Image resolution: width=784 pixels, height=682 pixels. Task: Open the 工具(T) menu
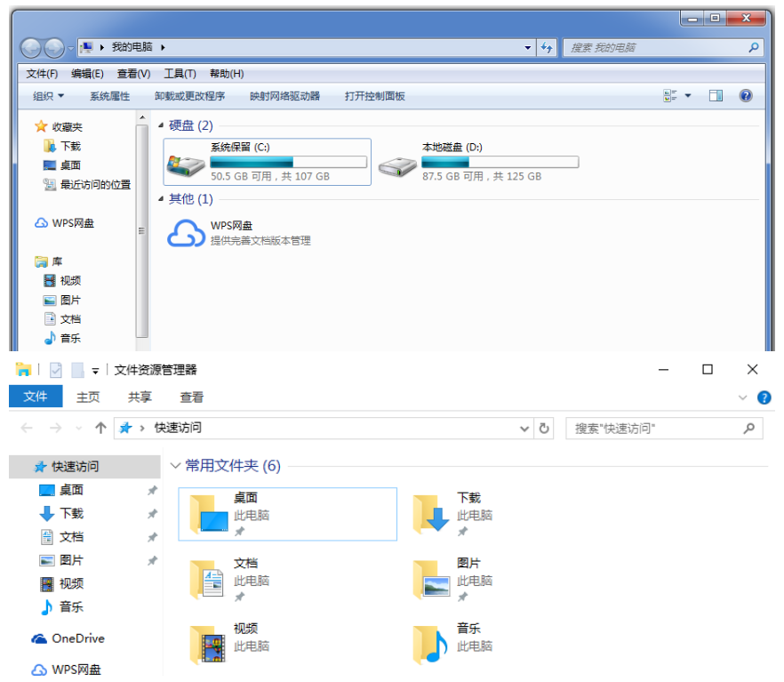point(180,74)
